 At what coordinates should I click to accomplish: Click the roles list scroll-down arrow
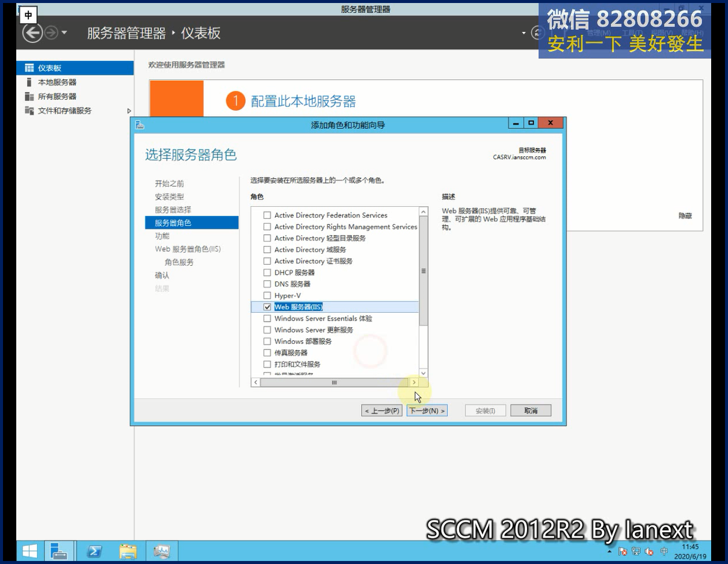pyautogui.click(x=424, y=373)
